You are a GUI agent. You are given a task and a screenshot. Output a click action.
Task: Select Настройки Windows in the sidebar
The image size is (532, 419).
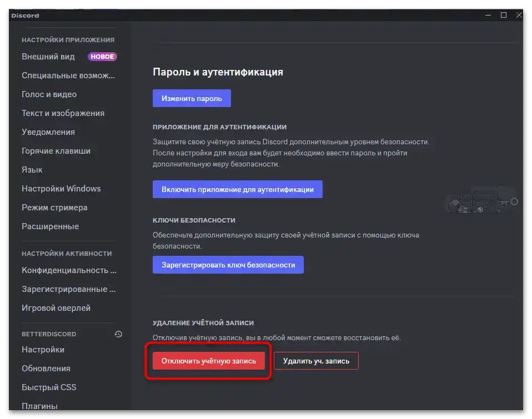tap(62, 188)
